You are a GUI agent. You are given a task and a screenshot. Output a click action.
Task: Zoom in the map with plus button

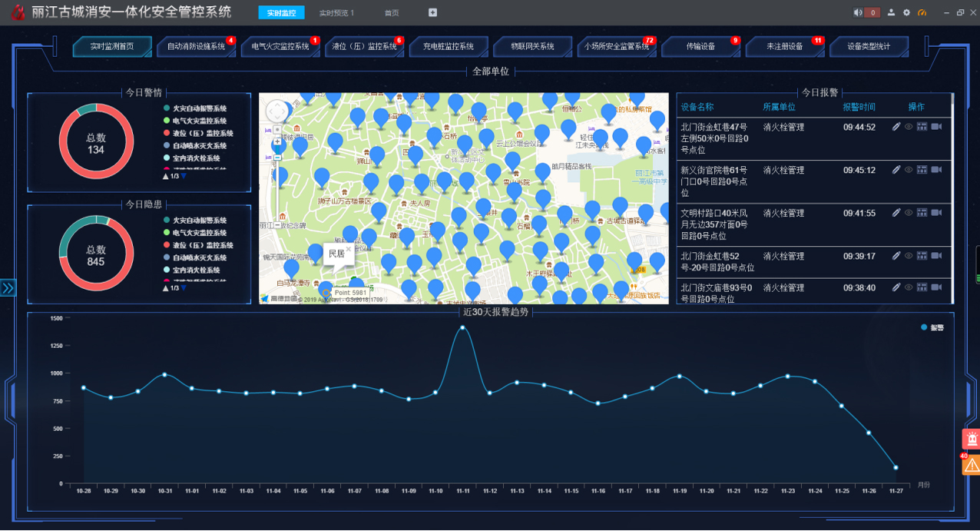click(x=277, y=142)
